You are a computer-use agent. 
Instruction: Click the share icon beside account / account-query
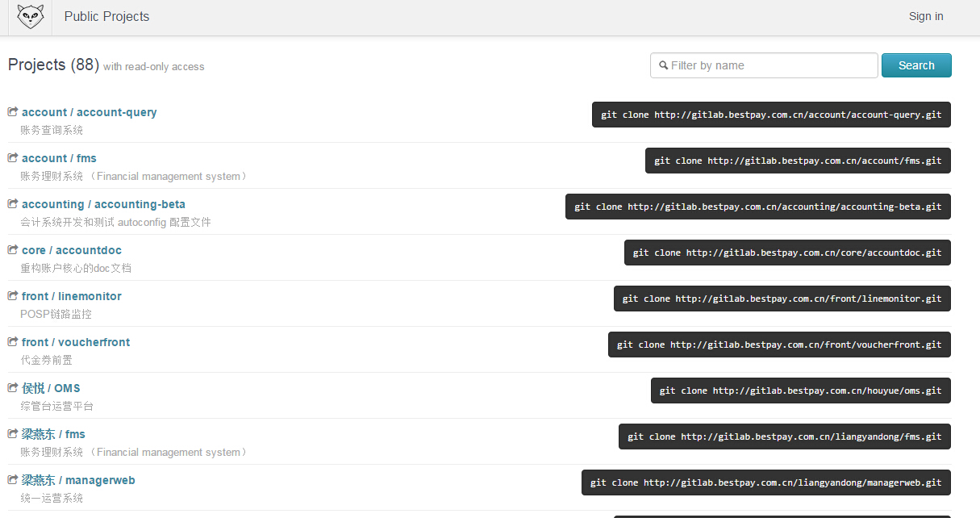coord(13,112)
